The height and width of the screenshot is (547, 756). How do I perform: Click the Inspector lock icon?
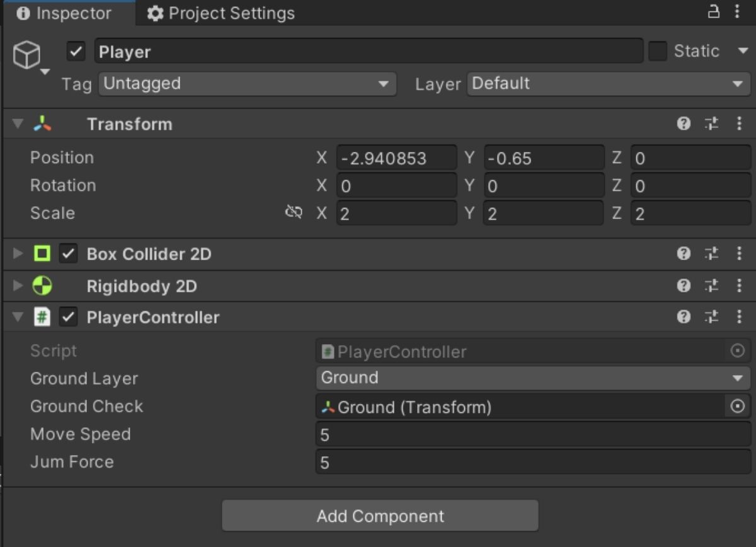tap(714, 13)
